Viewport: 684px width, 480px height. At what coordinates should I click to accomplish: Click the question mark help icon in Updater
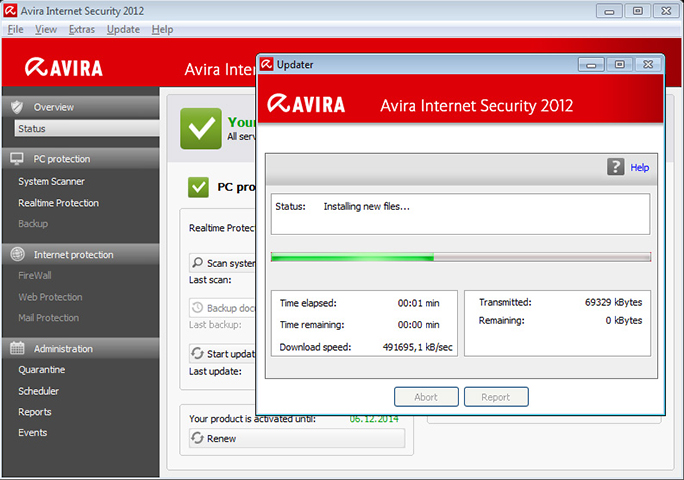click(x=616, y=167)
